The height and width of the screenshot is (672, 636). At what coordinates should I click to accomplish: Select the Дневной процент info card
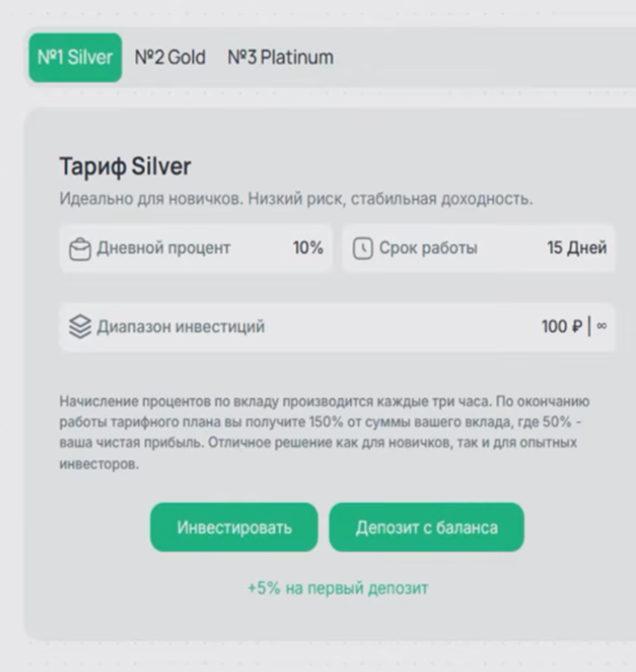point(196,245)
